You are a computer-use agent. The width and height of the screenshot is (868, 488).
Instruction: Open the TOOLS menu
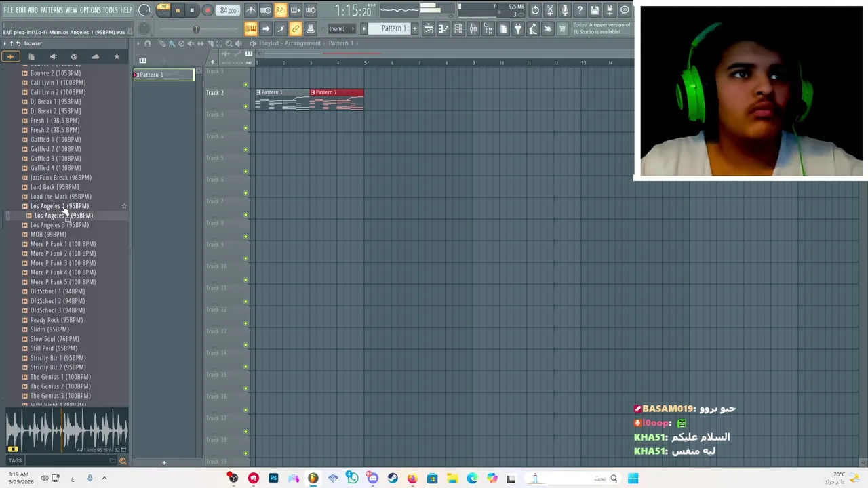110,10
